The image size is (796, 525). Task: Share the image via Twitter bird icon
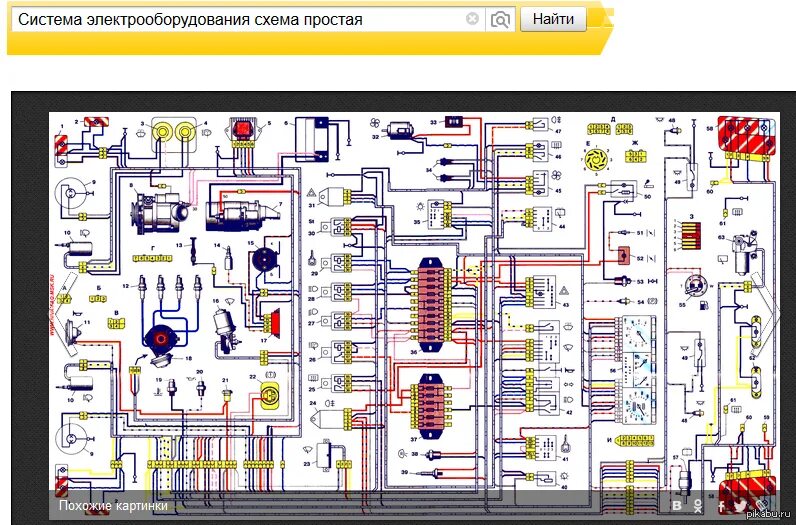(x=739, y=506)
